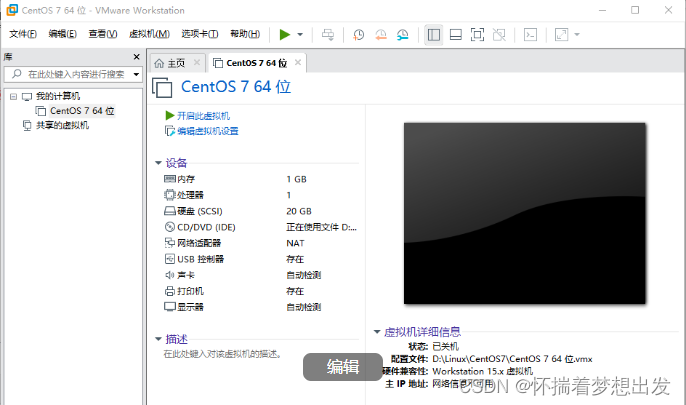Select 共享的虚拟机 in the library tree
This screenshot has width=686, height=405.
point(62,126)
